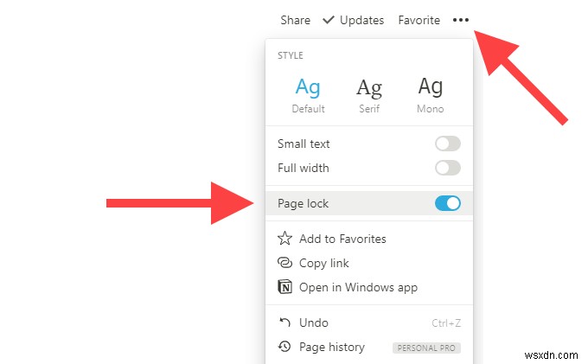Viewport: 588px width, 364px height.
Task: Switch to the Mono font style
Action: pos(430,93)
